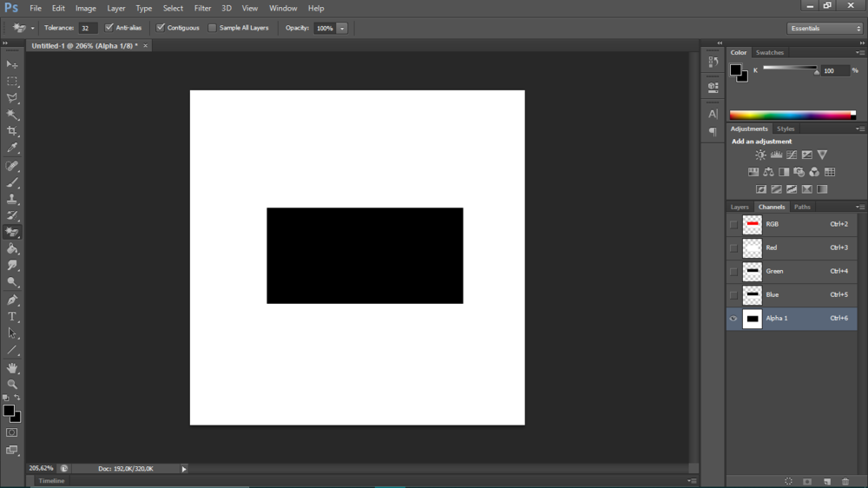
Task: Select the Horizontal Type tool
Action: [x=11, y=317]
